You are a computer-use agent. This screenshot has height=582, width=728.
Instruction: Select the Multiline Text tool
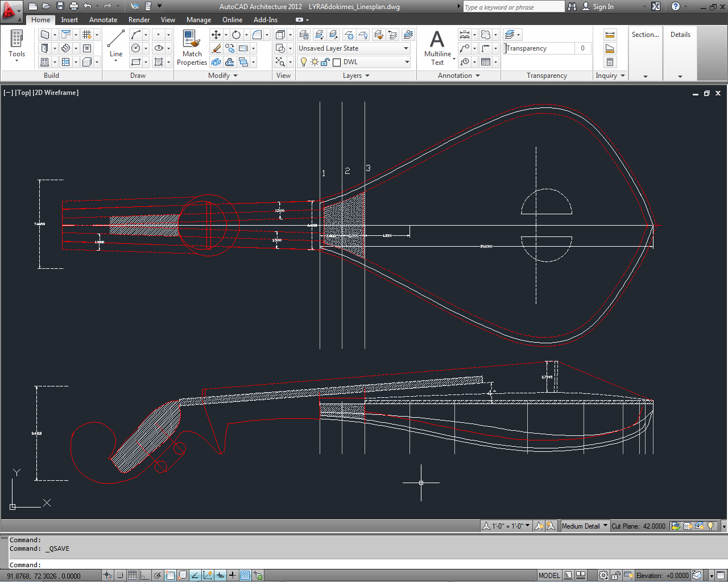click(437, 48)
